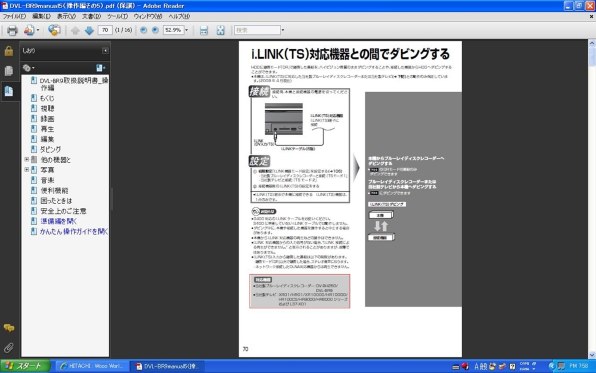The height and width of the screenshot is (373, 596).
Task: Click the page number input field
Action: point(105,30)
